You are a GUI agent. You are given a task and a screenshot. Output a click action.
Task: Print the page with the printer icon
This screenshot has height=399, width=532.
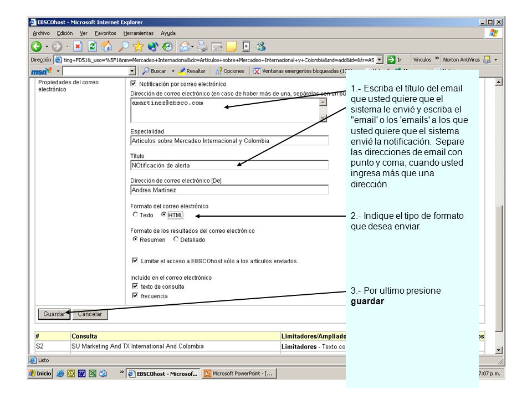coord(203,47)
